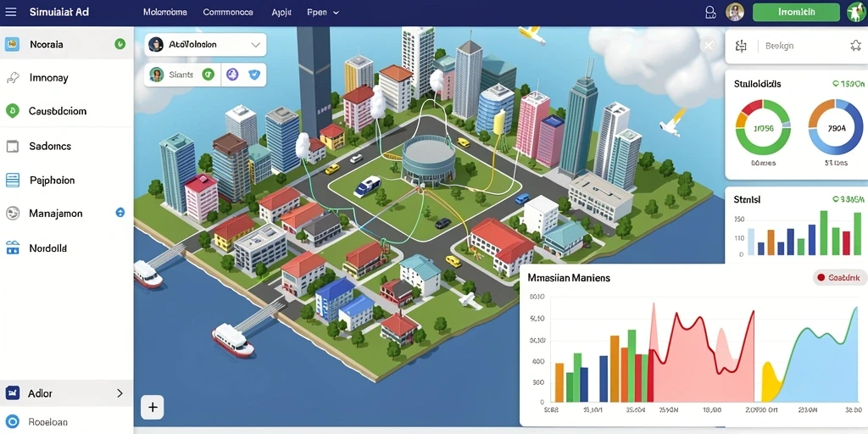Expand the Adlor row chevron
The width and height of the screenshot is (868, 434).
pos(120,393)
